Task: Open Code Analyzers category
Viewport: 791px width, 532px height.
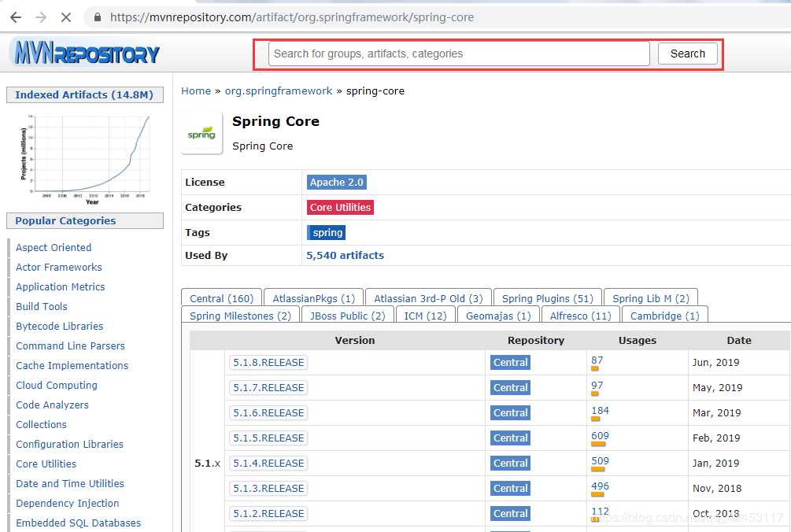Action: pyautogui.click(x=52, y=405)
